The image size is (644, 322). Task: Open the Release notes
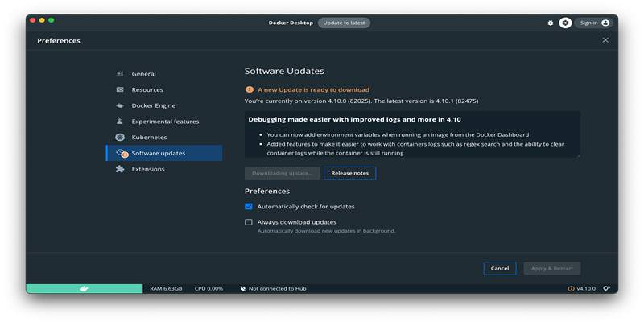[x=349, y=173]
